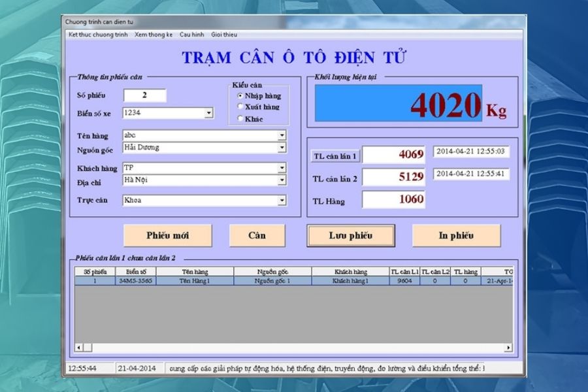The height and width of the screenshot is (392, 588).
Task: Open the Biển số xe dropdown
Action: [x=209, y=112]
